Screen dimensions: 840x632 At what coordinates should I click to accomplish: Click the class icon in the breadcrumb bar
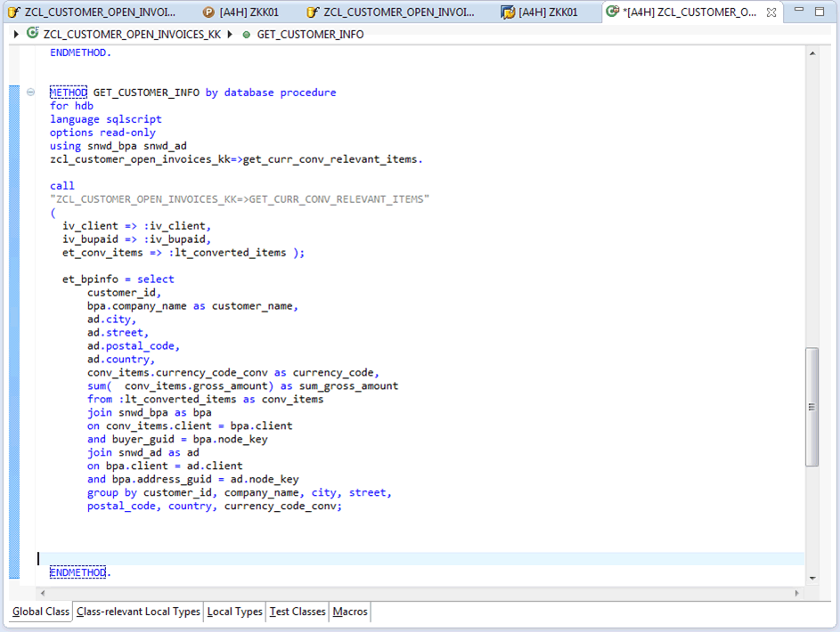point(33,34)
